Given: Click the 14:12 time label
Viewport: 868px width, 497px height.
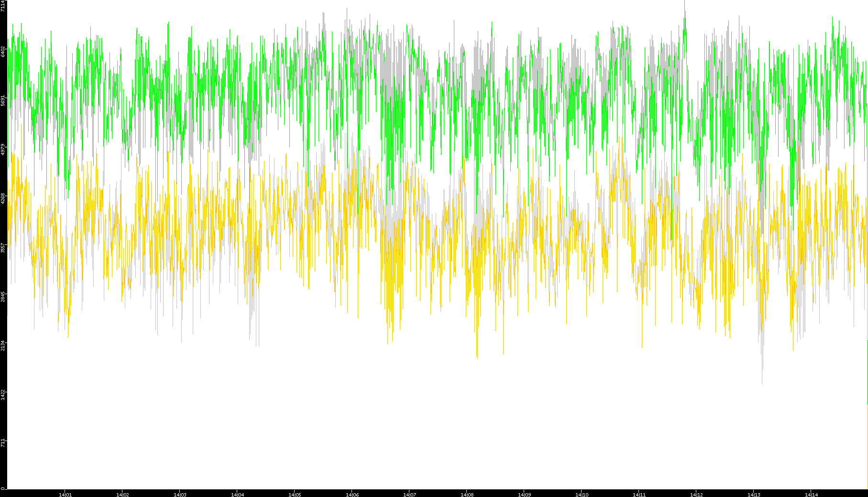Looking at the screenshot, I should [x=696, y=494].
